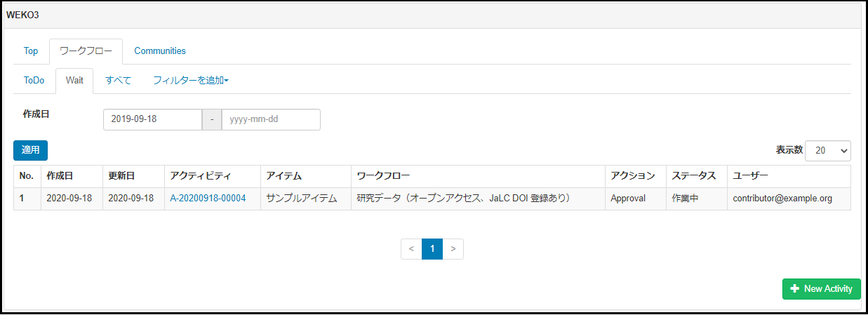Go to next page arrow

[453, 249]
